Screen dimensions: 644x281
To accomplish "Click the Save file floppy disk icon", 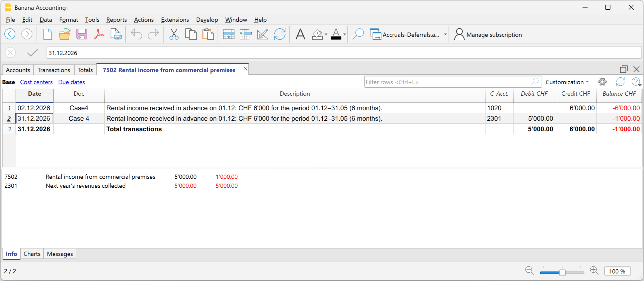I will [x=81, y=34].
